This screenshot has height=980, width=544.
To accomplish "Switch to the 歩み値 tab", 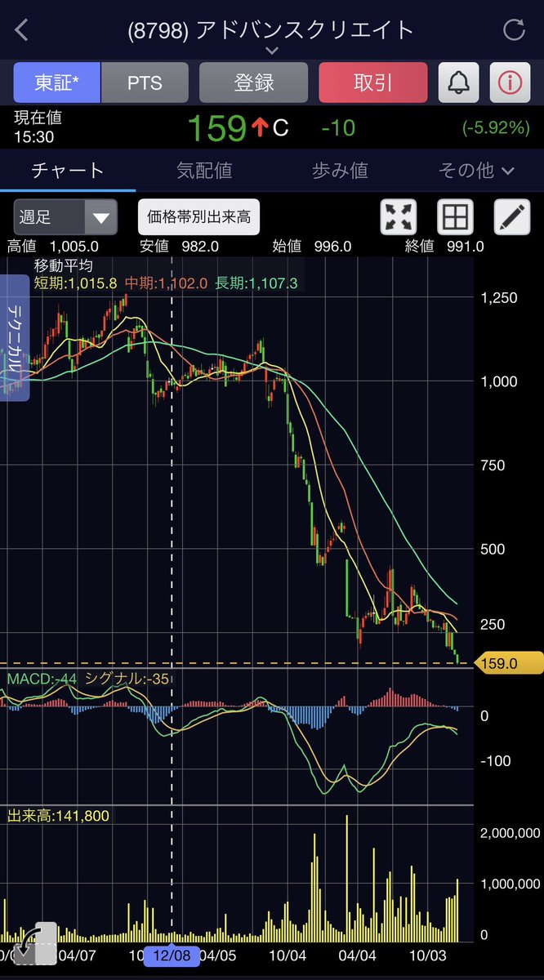I will (x=340, y=170).
